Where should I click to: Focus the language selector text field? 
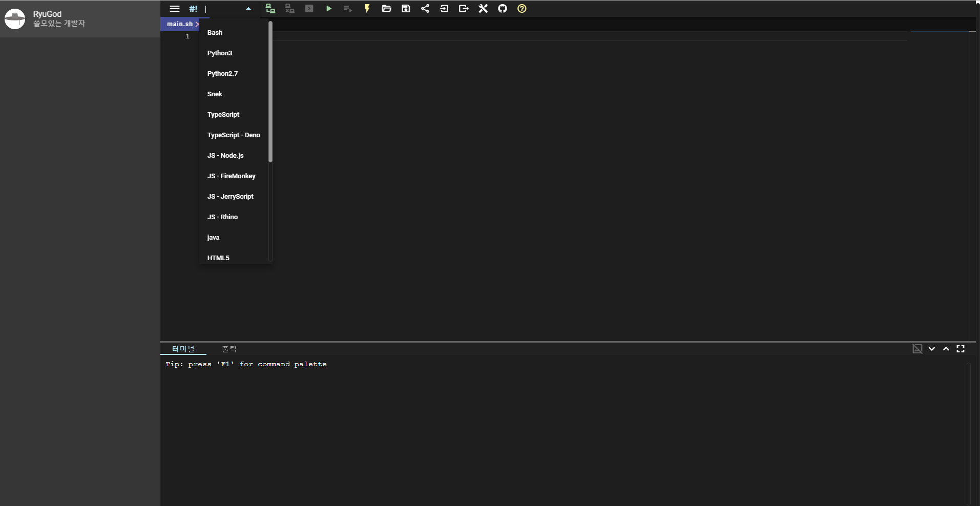tap(223, 9)
